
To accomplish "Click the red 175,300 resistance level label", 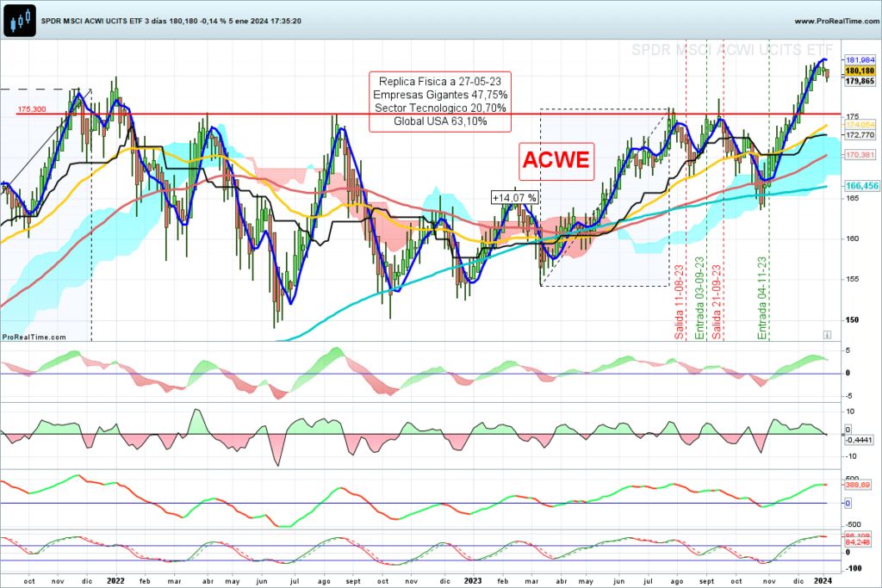I will (32, 109).
